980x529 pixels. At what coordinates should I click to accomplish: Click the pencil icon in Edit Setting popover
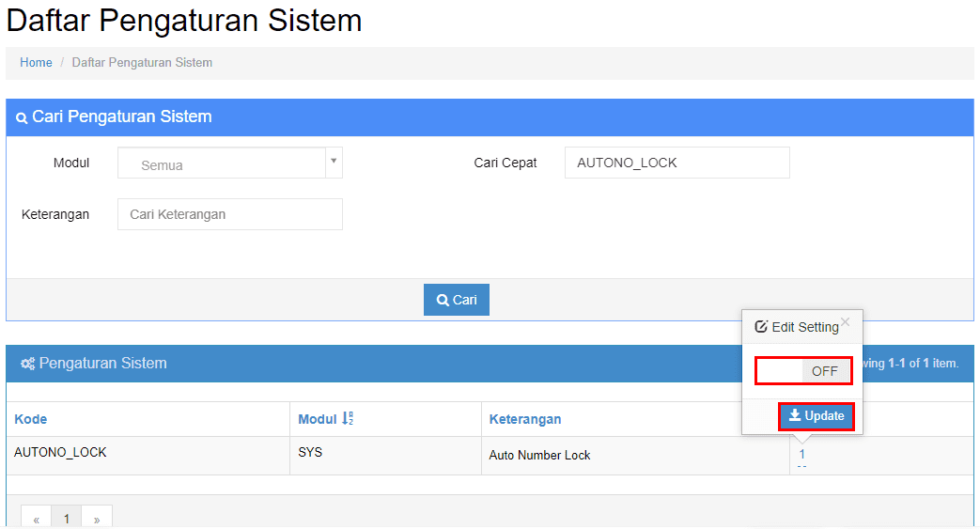tap(761, 327)
